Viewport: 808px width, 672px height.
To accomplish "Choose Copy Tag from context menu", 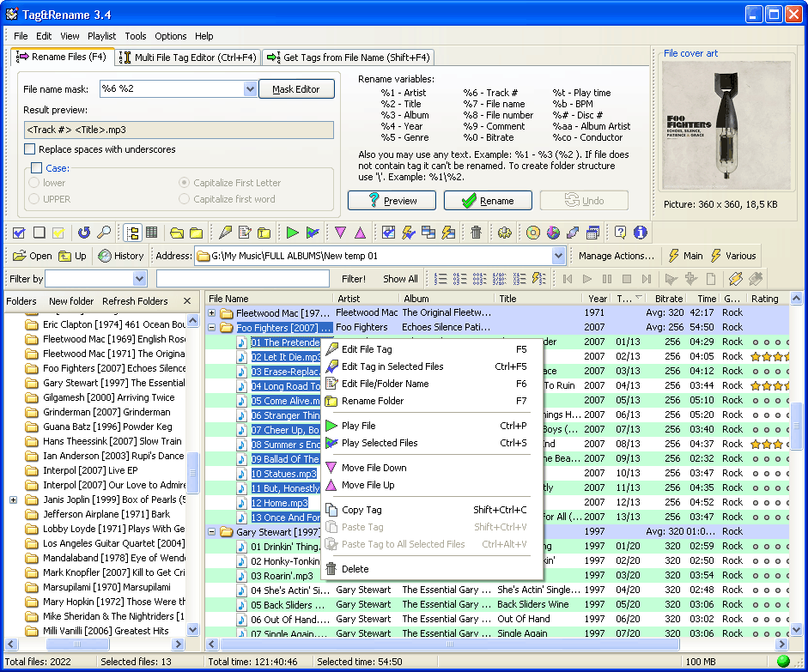I will [361, 510].
